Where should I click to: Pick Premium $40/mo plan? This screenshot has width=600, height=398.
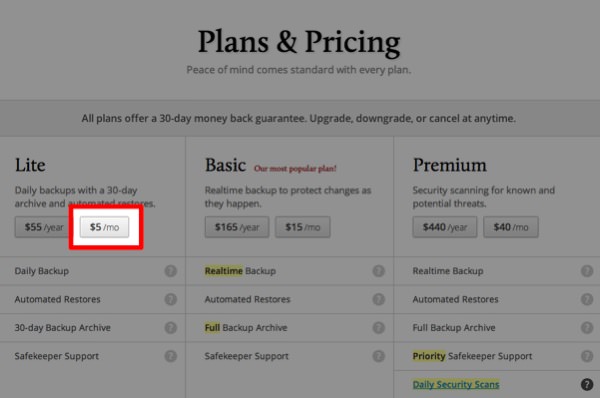click(511, 227)
